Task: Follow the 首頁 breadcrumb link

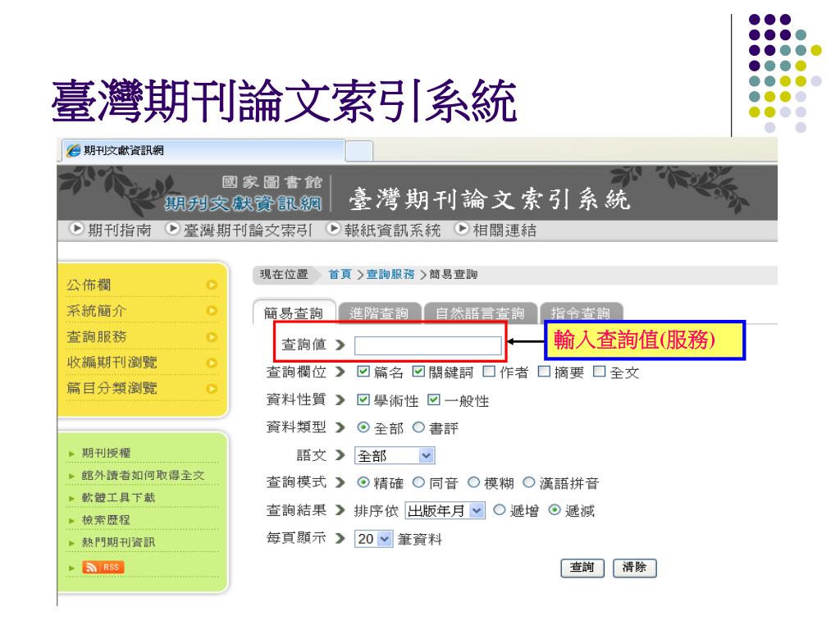Action: (x=340, y=274)
